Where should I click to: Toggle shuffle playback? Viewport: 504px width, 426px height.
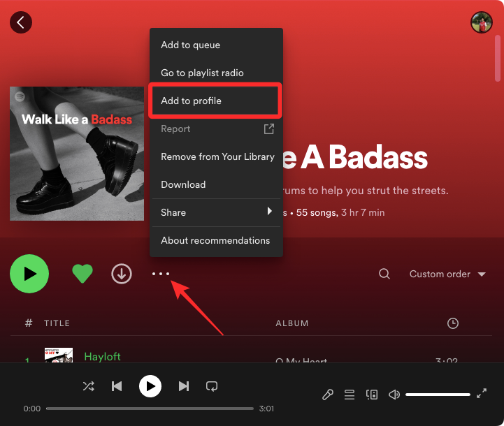click(88, 386)
